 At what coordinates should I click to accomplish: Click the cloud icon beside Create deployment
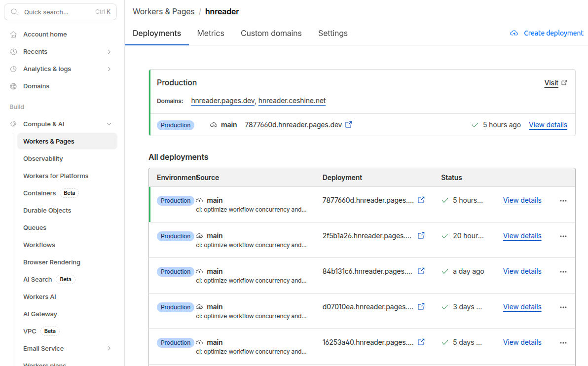513,33
